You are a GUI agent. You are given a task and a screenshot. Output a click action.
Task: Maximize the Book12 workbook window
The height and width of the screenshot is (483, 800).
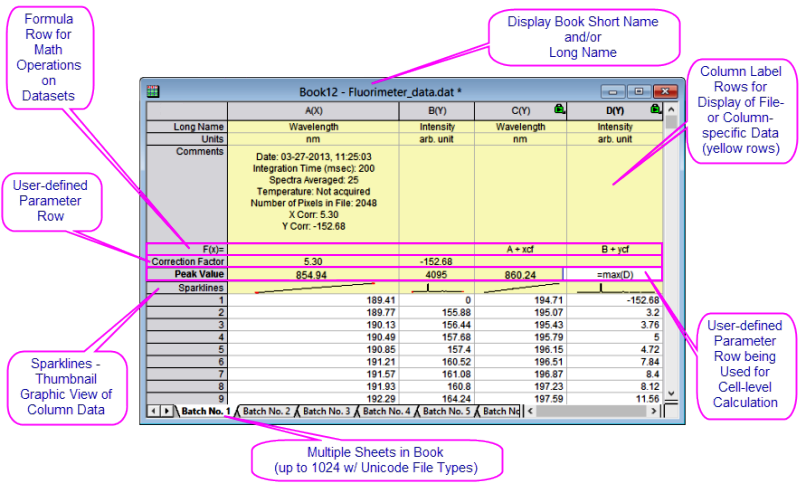click(x=637, y=90)
